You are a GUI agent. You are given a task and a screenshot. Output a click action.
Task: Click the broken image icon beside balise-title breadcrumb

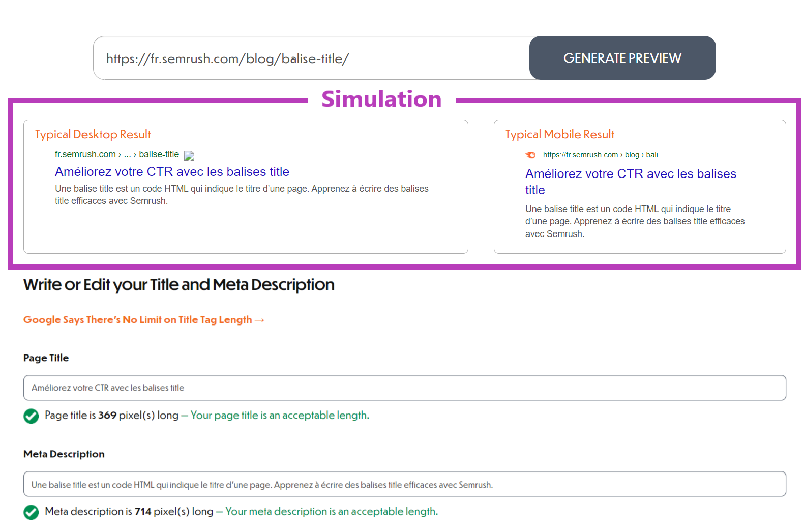click(x=189, y=155)
